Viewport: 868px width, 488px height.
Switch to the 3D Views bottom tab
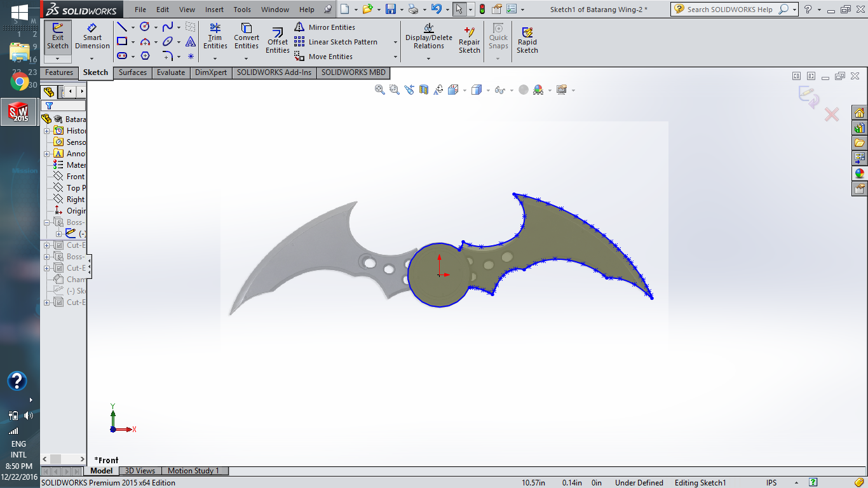pos(140,471)
